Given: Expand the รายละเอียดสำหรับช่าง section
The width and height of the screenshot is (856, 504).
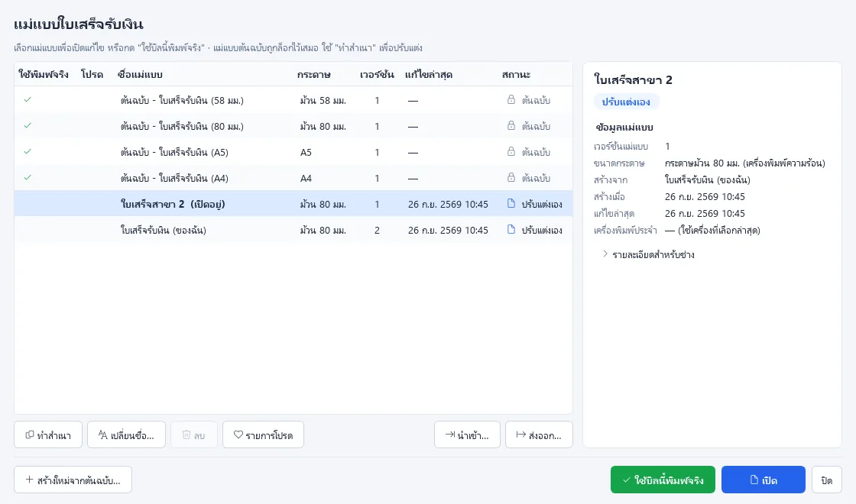Looking at the screenshot, I should 648,255.
